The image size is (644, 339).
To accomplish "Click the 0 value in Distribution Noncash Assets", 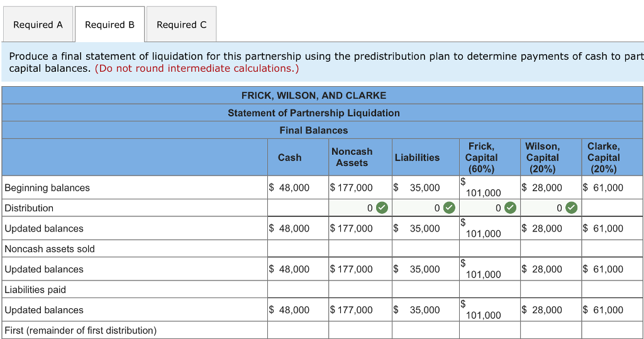I will 370,208.
